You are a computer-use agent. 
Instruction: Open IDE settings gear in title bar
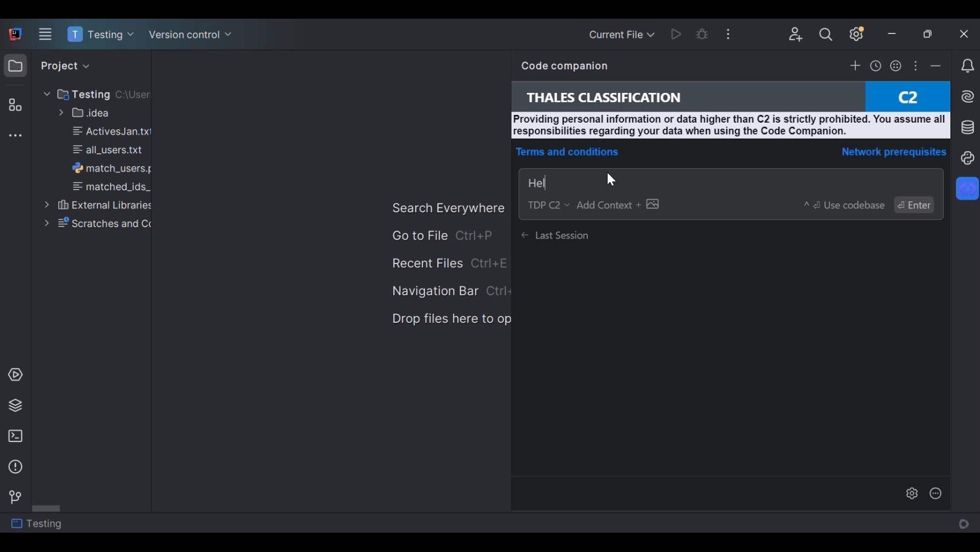(857, 34)
